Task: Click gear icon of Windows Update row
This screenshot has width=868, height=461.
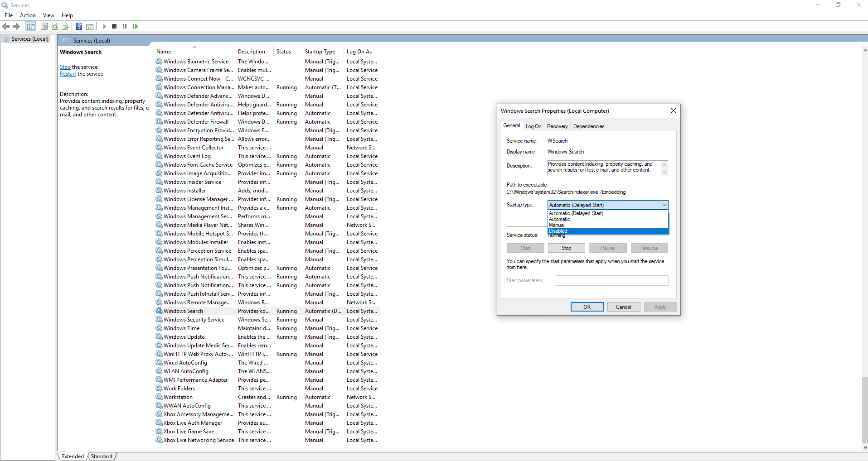Action: (x=159, y=336)
